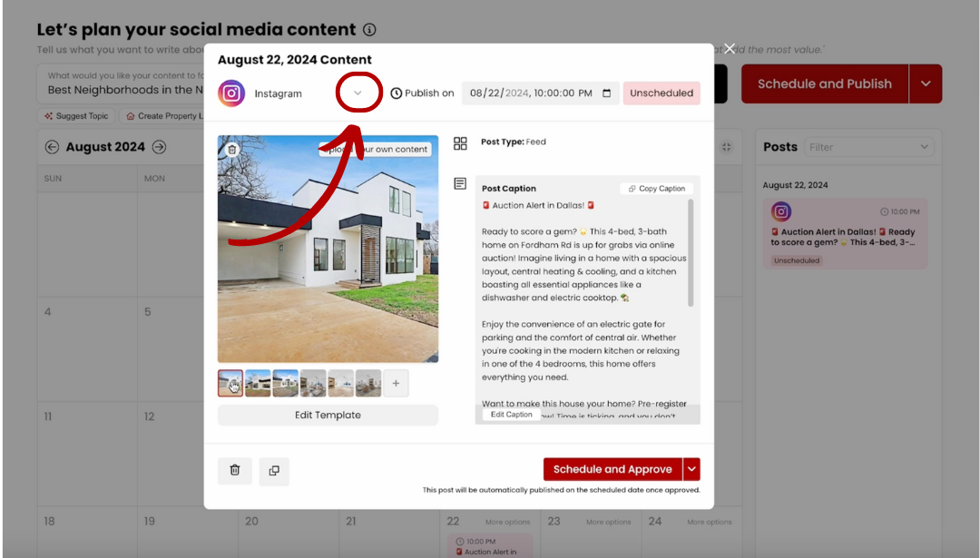Open the 10:00 PM event on August 22
Viewport: 980px width, 558px height.
[x=490, y=546]
